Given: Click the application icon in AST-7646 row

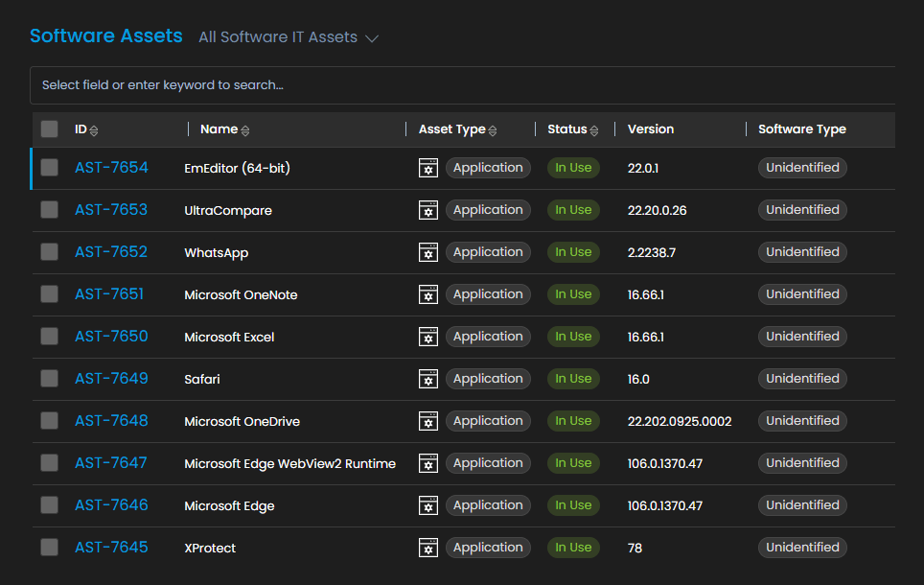Looking at the screenshot, I should pyautogui.click(x=428, y=505).
